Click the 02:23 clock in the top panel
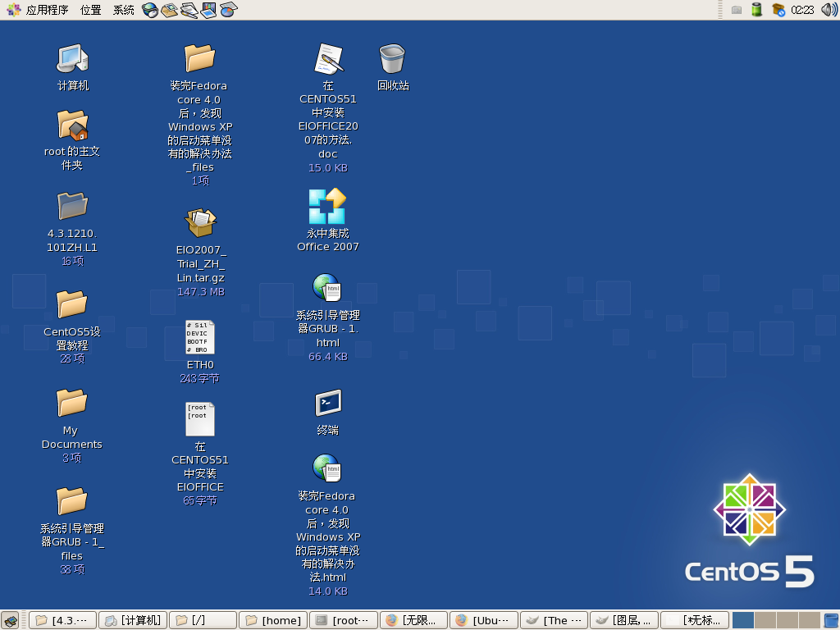This screenshot has width=840, height=630. click(802, 10)
